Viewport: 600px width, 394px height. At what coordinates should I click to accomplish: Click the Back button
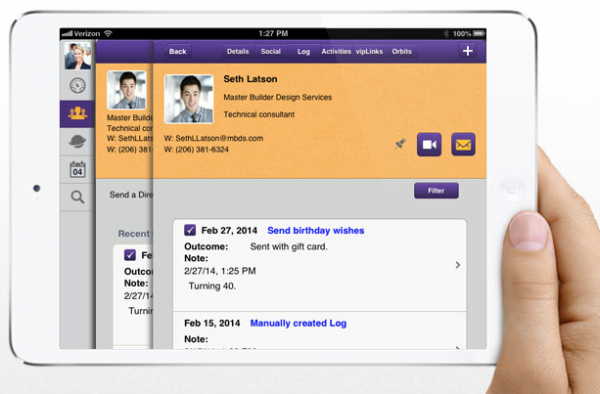[x=177, y=52]
